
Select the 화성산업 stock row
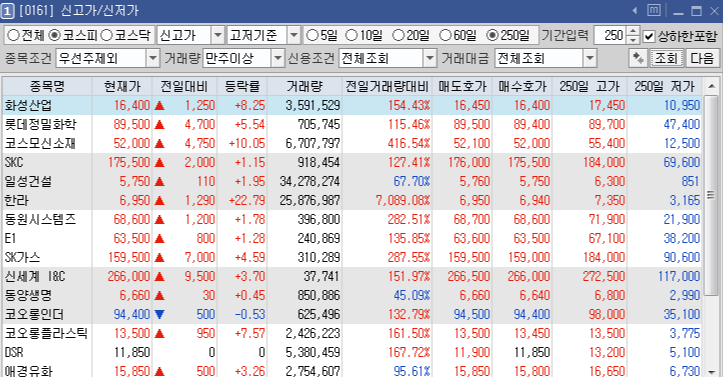(x=352, y=106)
